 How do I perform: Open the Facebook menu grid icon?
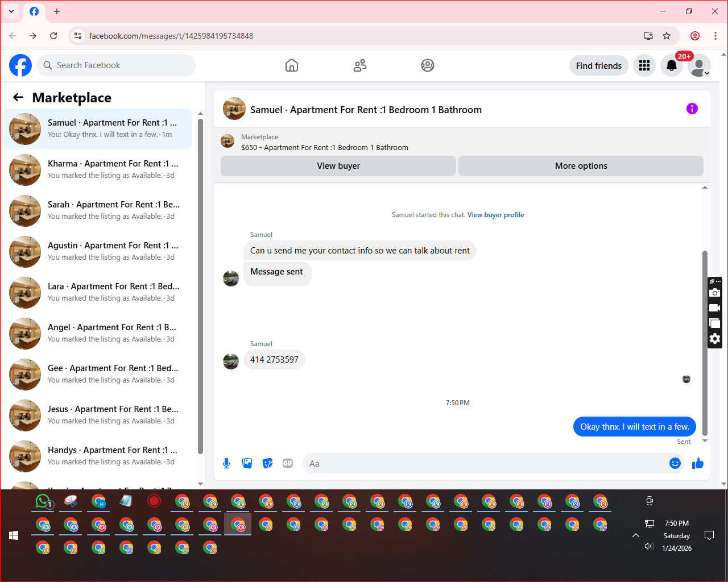tap(644, 65)
